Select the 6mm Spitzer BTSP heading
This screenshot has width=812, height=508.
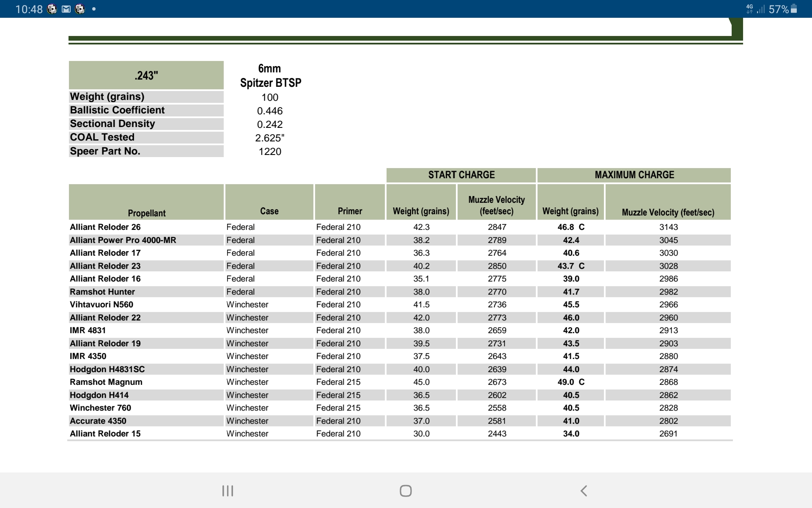tap(270, 75)
